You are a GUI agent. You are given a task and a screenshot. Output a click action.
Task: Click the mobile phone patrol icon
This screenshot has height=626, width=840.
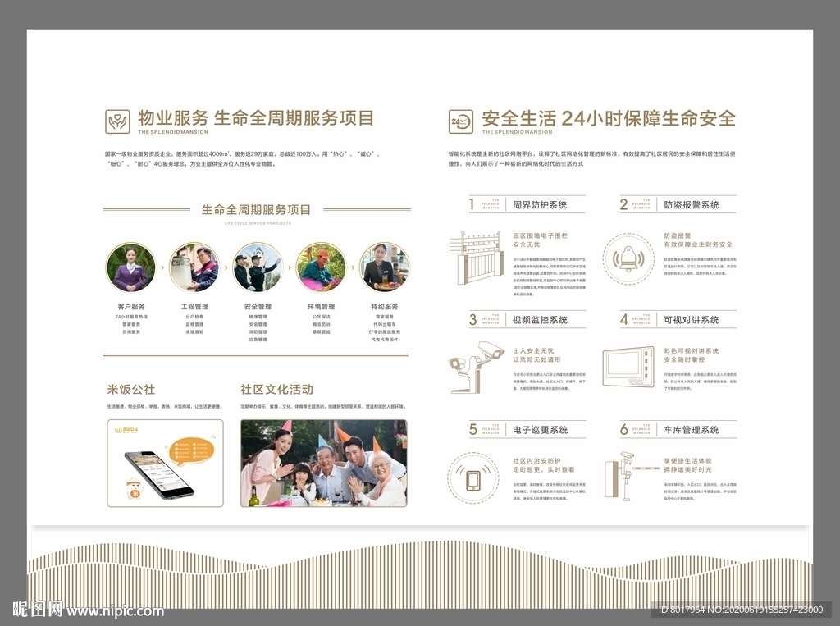(x=473, y=478)
